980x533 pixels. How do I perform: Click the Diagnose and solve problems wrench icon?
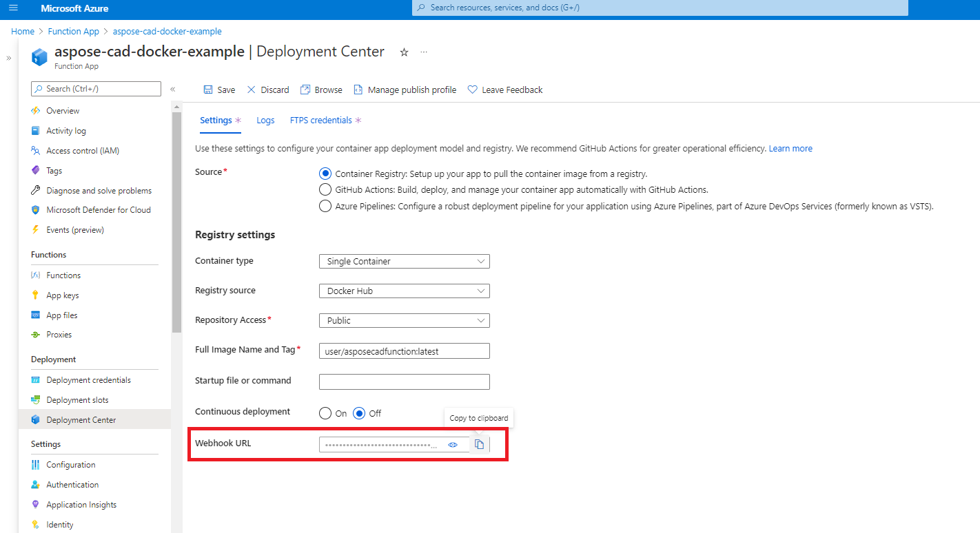36,191
